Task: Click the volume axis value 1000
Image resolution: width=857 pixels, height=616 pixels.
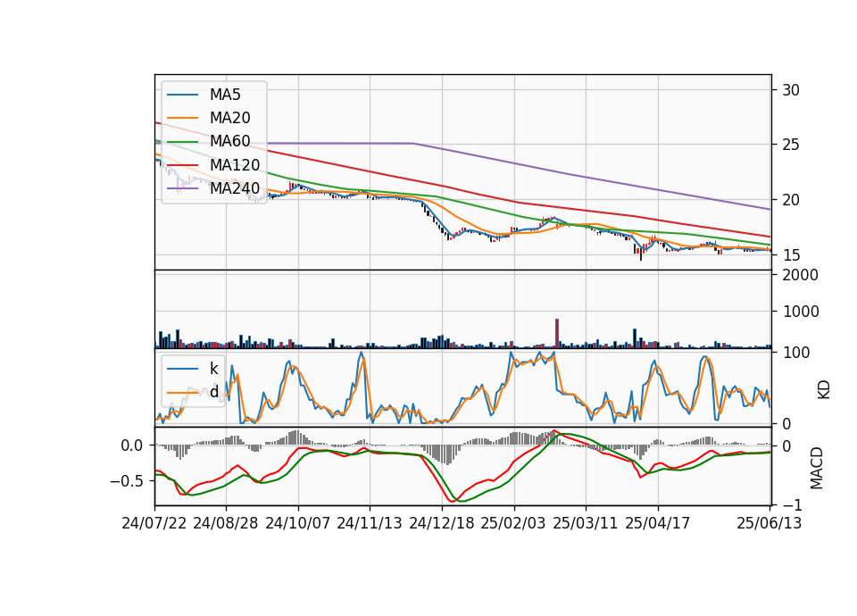Action: coord(801,312)
